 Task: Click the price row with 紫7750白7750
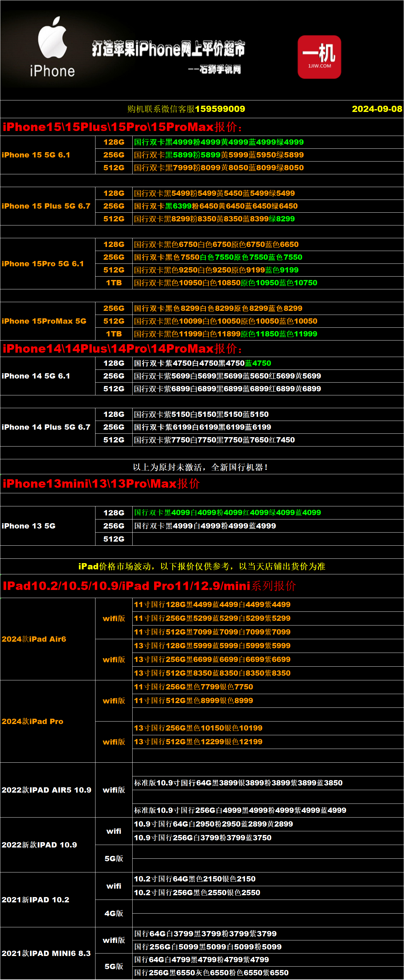268,440
